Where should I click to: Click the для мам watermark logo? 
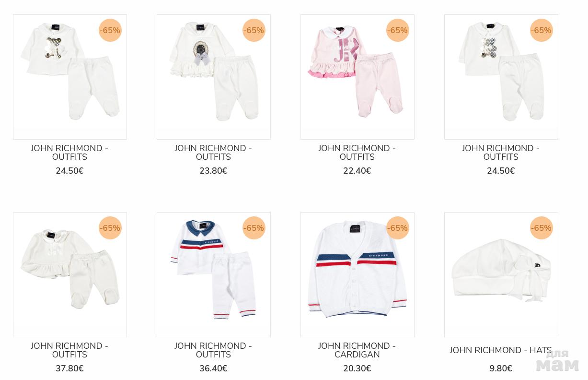tap(557, 361)
